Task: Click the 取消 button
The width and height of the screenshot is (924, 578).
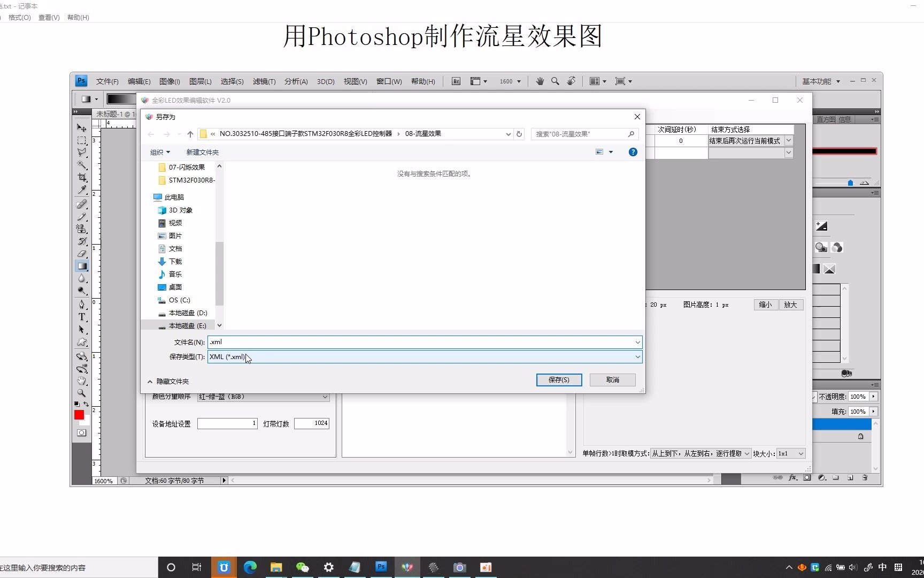Action: [613, 379]
